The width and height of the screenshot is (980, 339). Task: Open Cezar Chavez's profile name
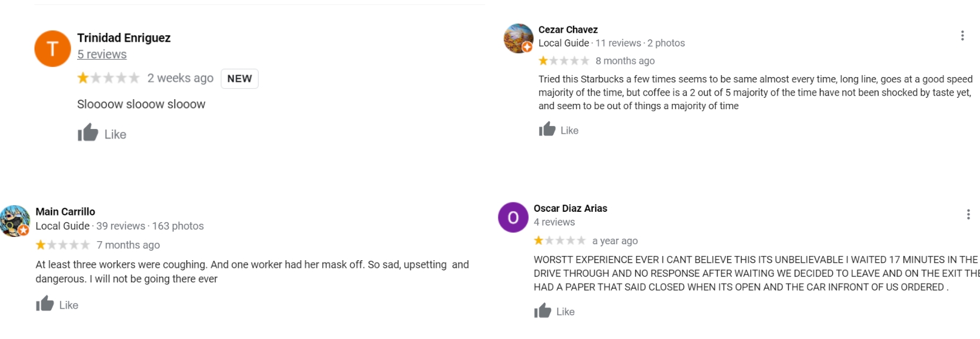568,30
